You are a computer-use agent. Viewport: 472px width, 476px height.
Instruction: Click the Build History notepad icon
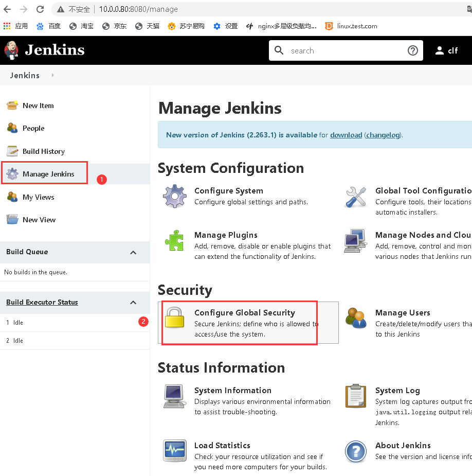click(x=12, y=151)
